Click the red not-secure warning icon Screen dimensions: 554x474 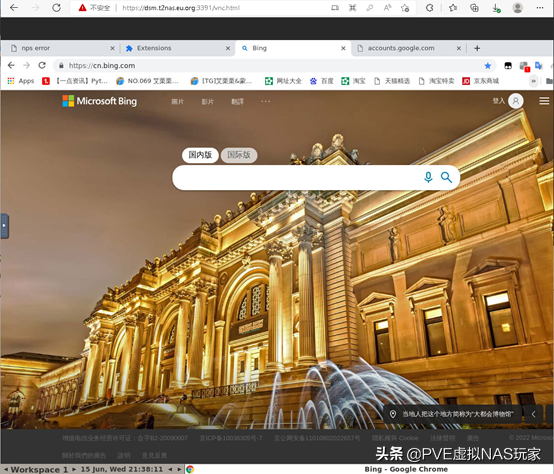pos(82,7)
